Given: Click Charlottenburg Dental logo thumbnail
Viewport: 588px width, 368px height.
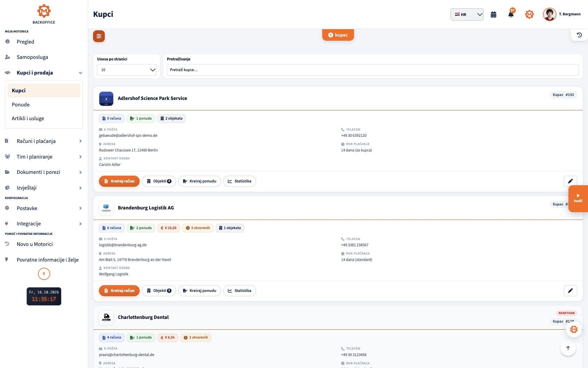Looking at the screenshot, I should pyautogui.click(x=106, y=318).
